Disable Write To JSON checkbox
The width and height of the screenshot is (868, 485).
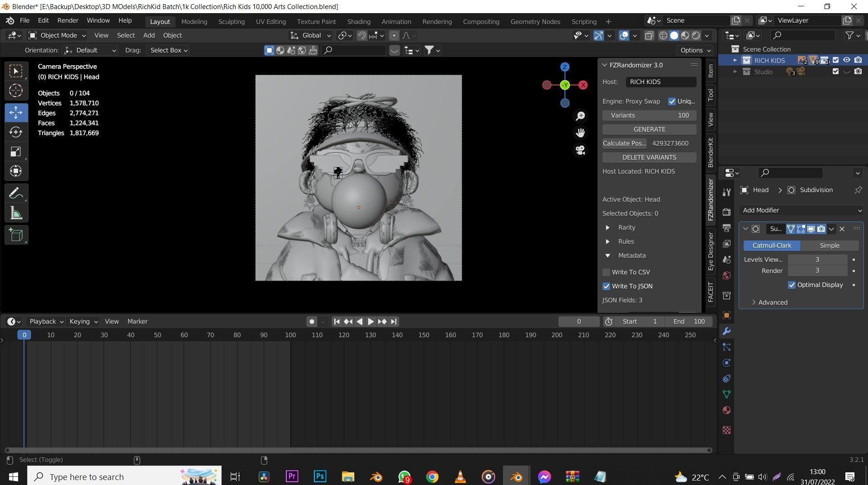pos(606,286)
